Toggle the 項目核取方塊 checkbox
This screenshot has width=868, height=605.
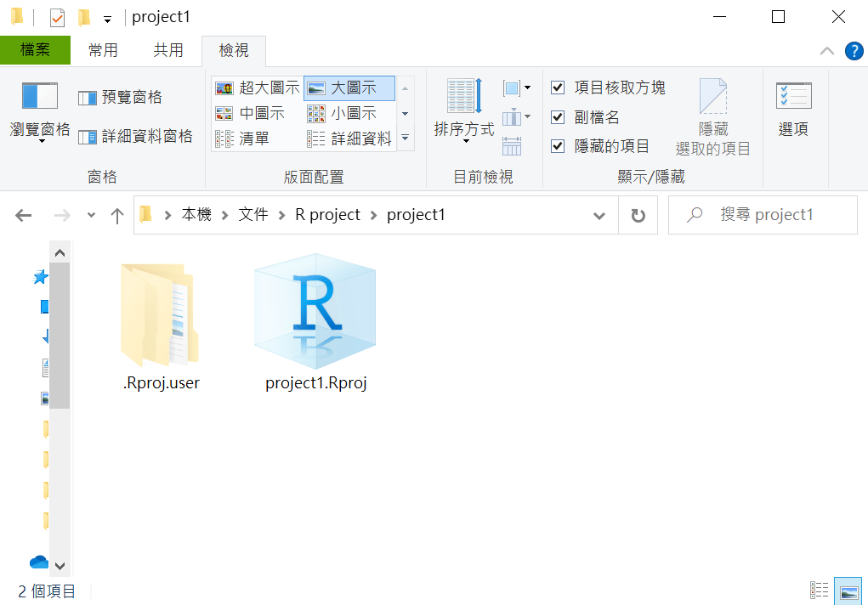click(x=558, y=88)
